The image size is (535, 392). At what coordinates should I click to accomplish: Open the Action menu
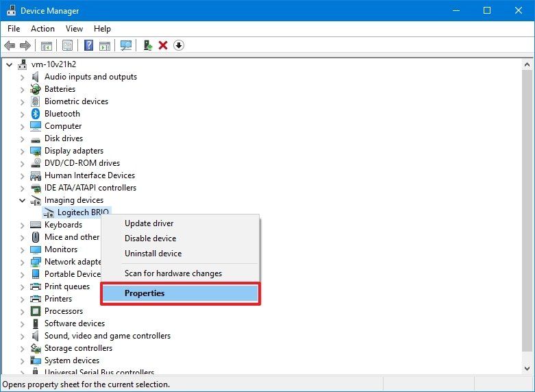[x=42, y=29]
